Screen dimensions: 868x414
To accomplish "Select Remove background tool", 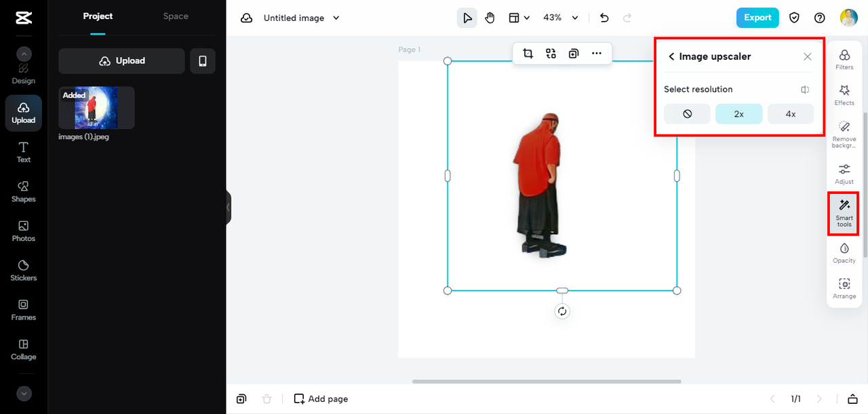I will [x=844, y=134].
